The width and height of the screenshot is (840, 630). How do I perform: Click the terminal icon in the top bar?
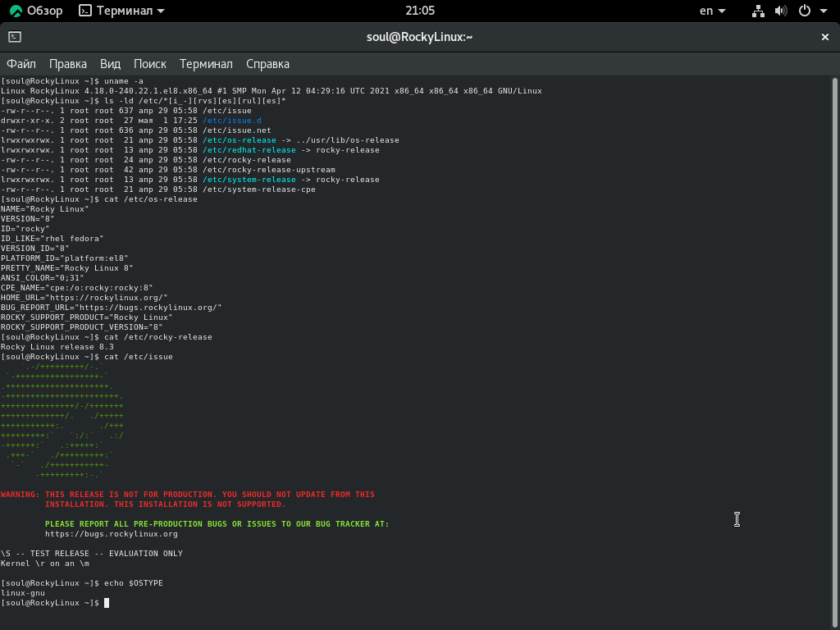tap(85, 11)
